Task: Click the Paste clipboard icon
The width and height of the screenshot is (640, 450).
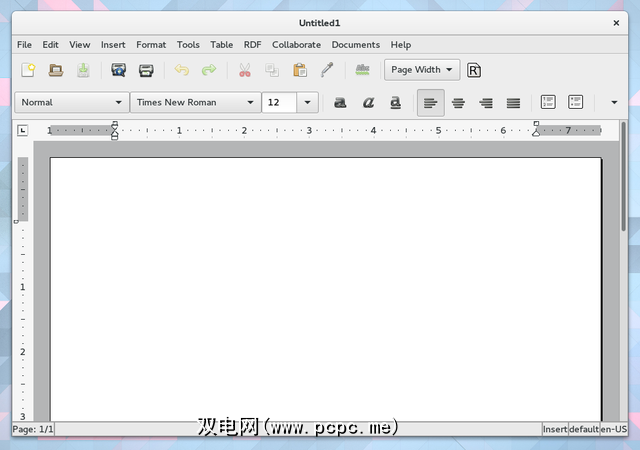Action: [x=299, y=70]
